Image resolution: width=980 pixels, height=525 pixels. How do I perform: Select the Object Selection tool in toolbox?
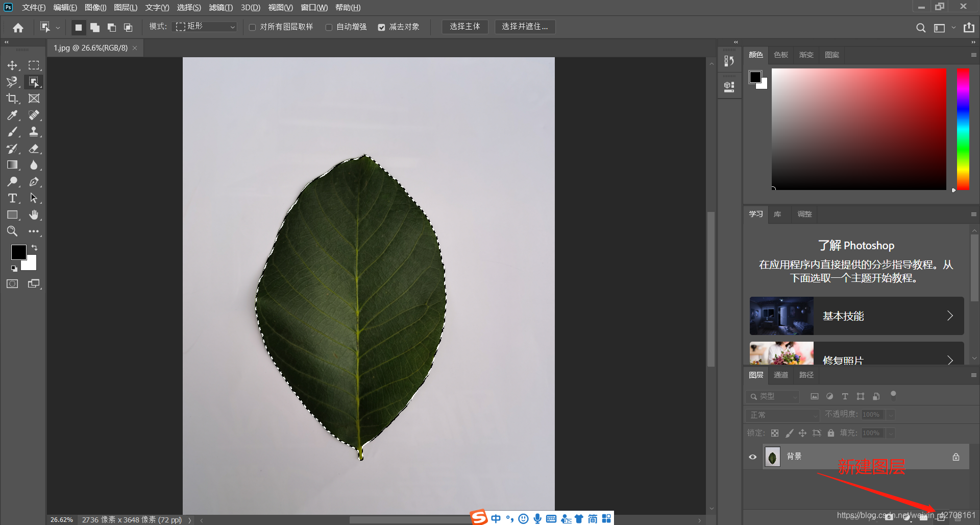click(x=34, y=82)
